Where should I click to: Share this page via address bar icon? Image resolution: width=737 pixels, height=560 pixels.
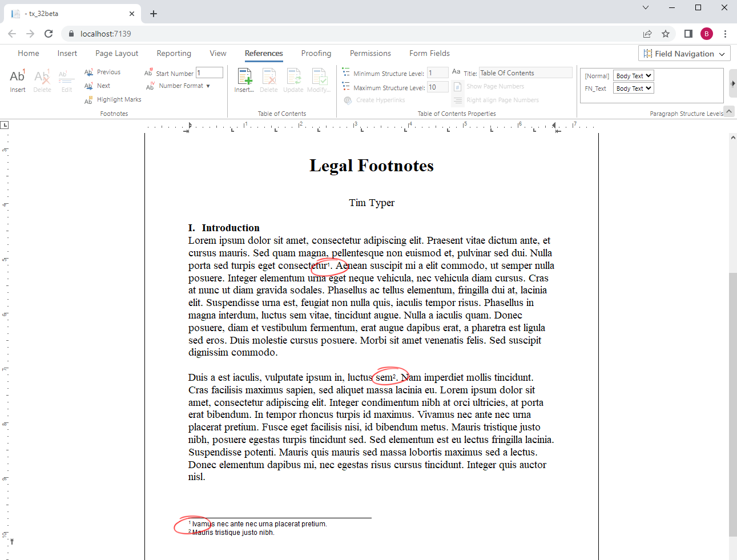click(x=647, y=34)
